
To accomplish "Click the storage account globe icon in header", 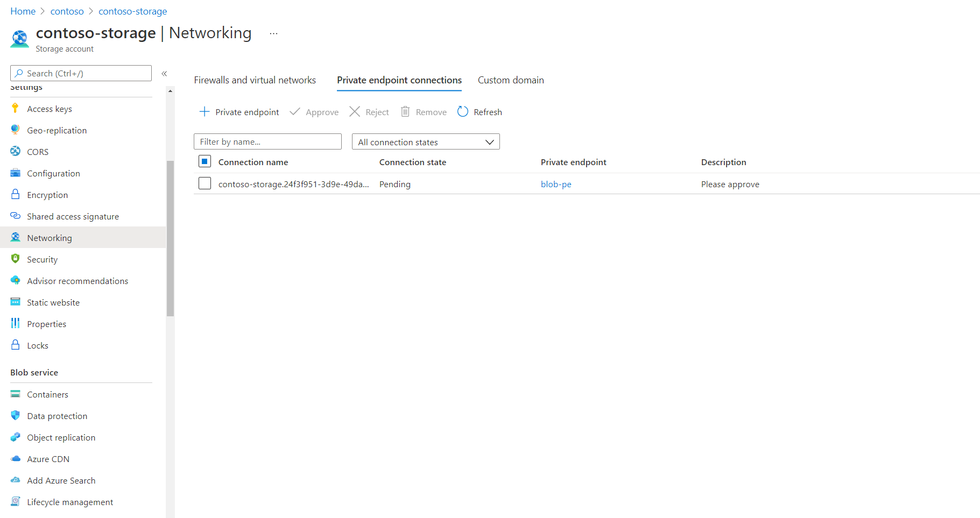I will click(20, 39).
